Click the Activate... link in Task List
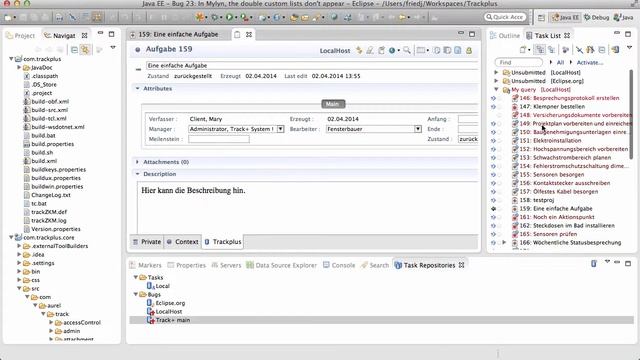This screenshot has width=640, height=360. tap(590, 62)
